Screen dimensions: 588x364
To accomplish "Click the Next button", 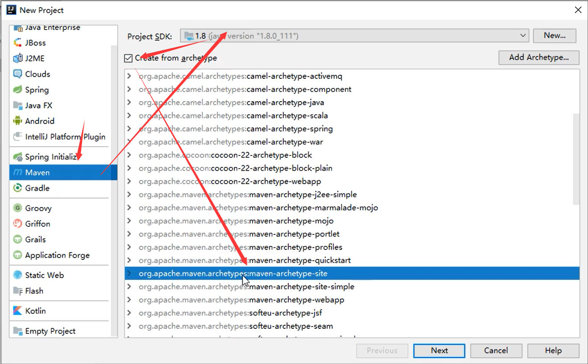I will point(439,351).
